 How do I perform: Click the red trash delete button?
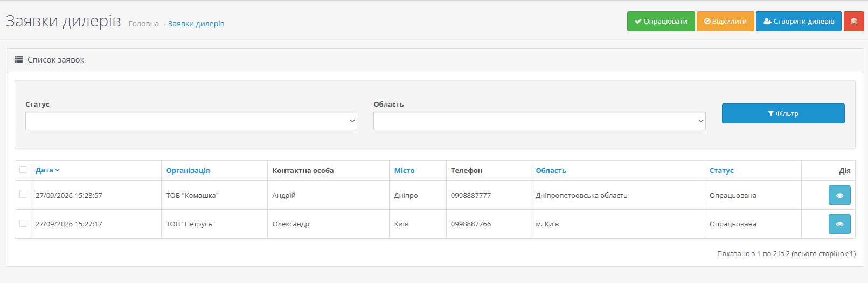coord(853,22)
